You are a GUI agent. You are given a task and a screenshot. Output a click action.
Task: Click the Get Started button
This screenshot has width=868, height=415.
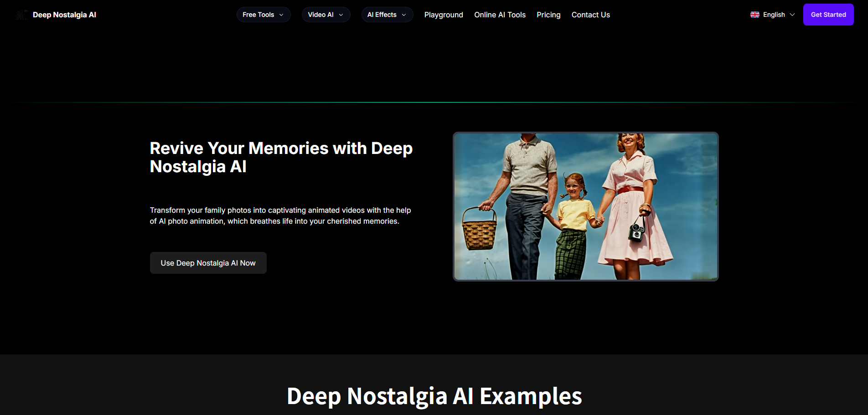tap(828, 14)
